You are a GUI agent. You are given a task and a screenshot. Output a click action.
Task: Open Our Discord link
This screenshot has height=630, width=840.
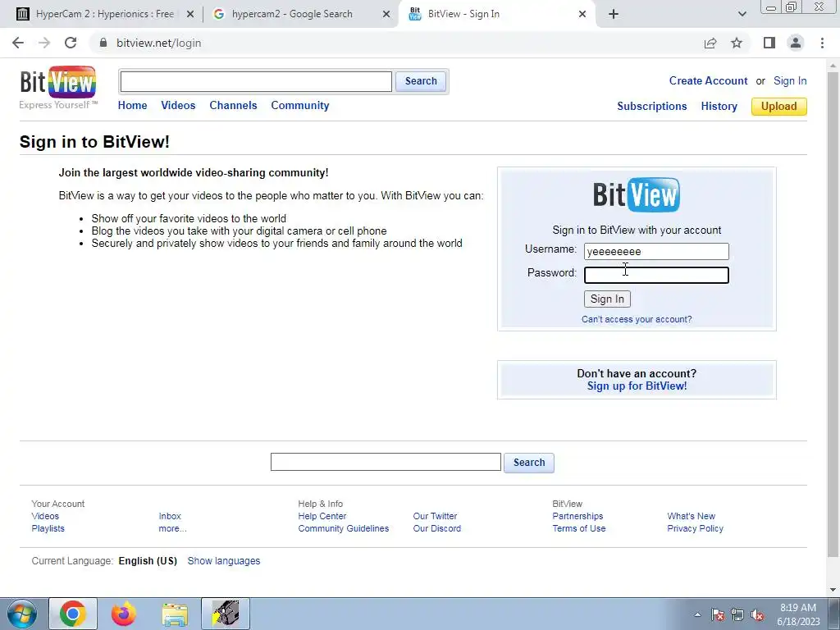coord(436,528)
